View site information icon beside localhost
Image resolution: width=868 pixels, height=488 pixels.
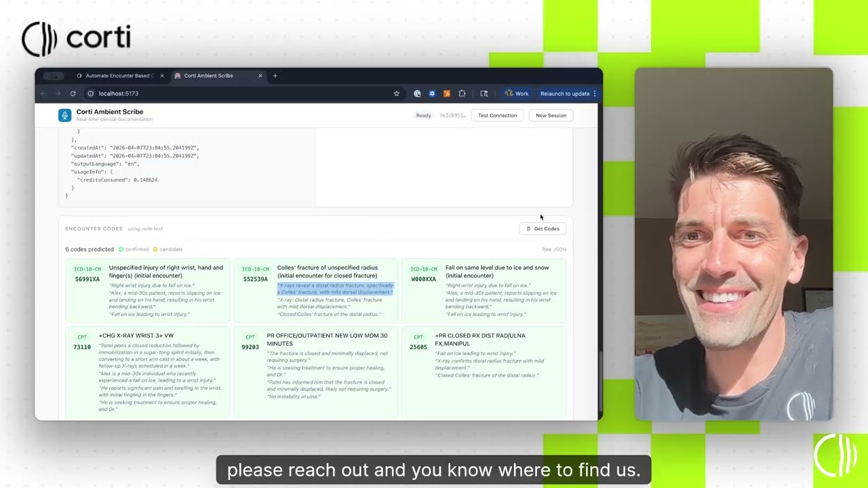(x=90, y=94)
